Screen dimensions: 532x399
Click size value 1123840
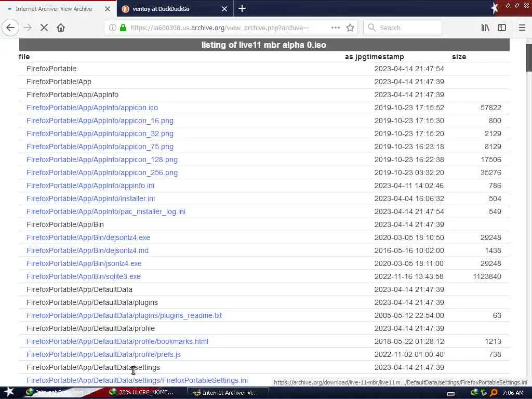point(487,276)
